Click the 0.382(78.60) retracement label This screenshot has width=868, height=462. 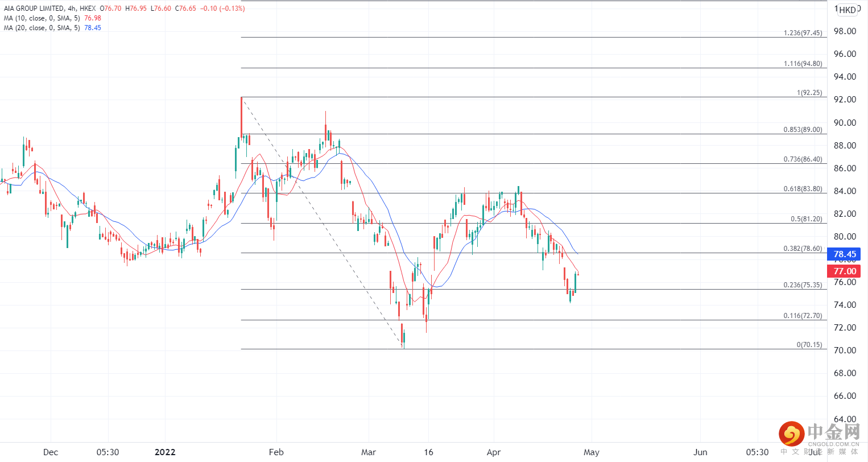click(803, 249)
